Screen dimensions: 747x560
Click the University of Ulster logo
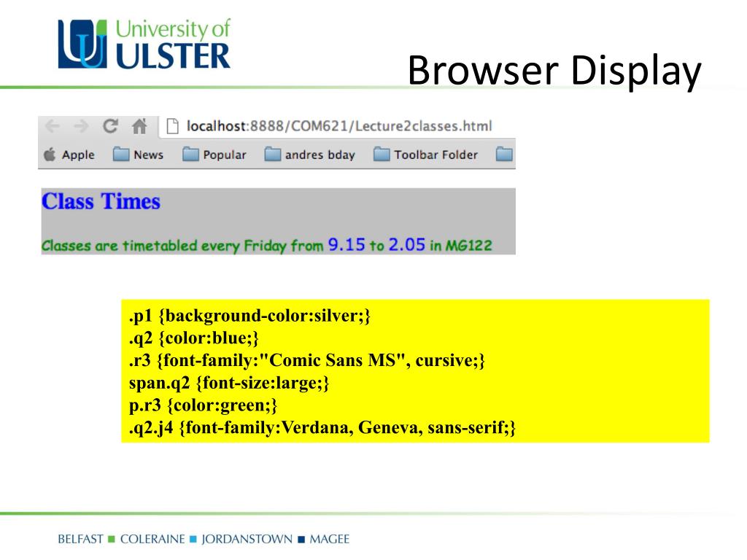pos(144,44)
